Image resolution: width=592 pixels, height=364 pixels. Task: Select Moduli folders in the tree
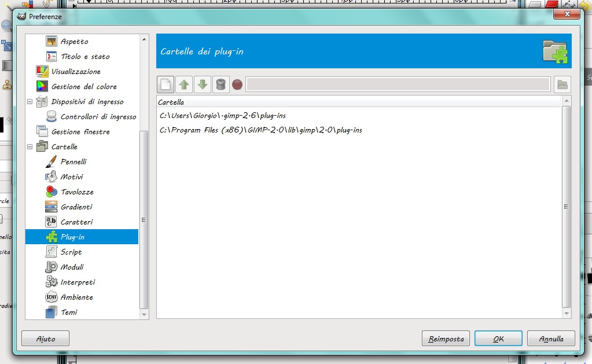(x=72, y=267)
